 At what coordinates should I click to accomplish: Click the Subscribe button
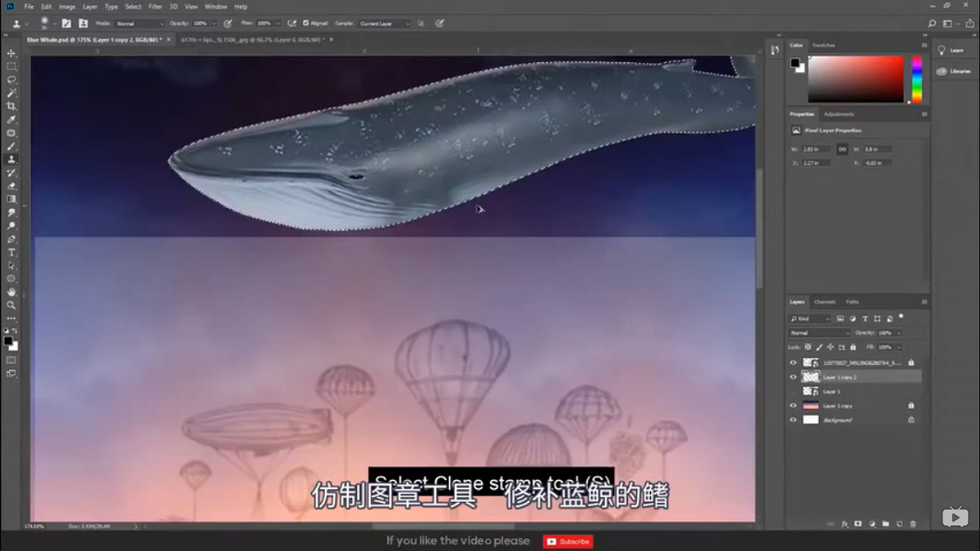point(568,541)
